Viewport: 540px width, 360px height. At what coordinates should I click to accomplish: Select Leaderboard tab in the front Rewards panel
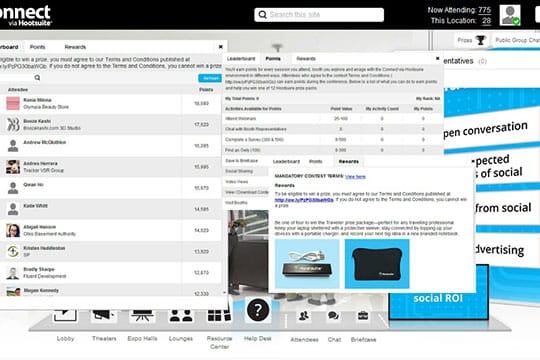pos(286,161)
